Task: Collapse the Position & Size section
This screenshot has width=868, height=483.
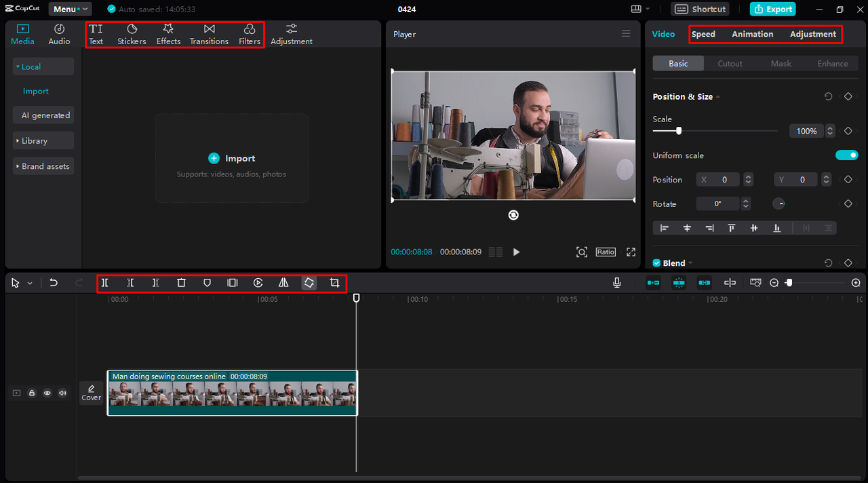Action: [717, 97]
